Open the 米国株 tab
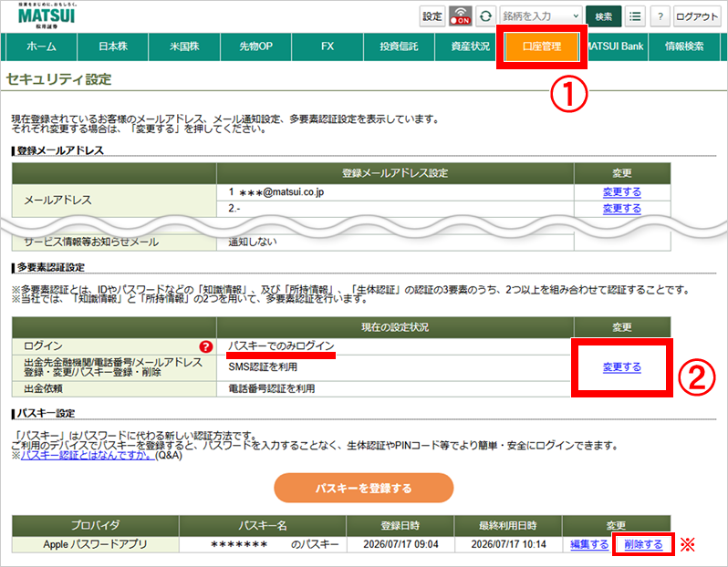Screen dimensions: 728x567 [x=184, y=46]
